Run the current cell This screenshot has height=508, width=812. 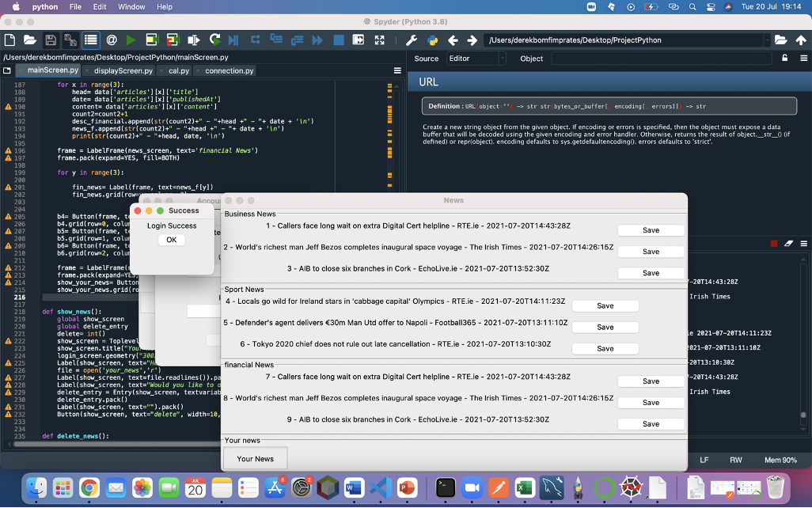152,40
